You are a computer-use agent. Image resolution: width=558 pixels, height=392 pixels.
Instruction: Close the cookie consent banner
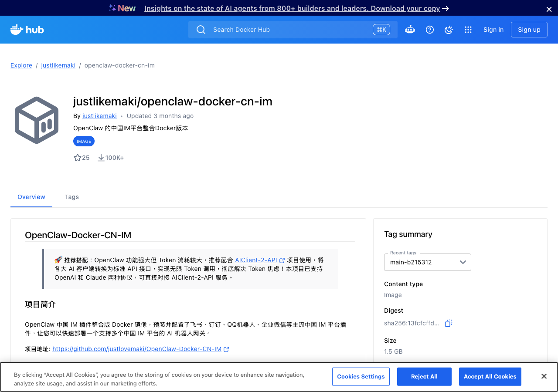(x=544, y=376)
